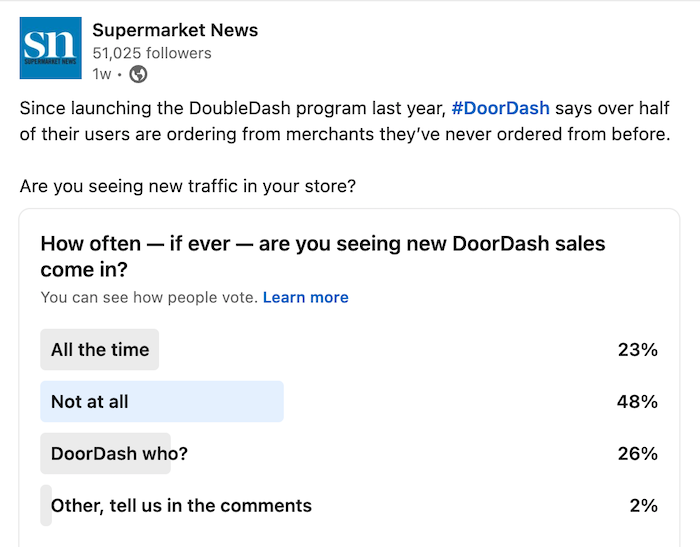
Task: Click the 48% result for Not at all
Action: coord(637,401)
